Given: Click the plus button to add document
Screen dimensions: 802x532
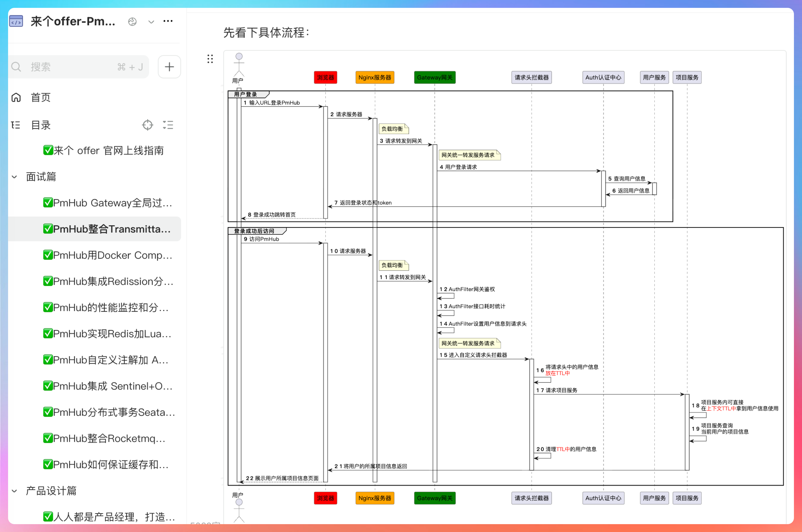Looking at the screenshot, I should [x=169, y=67].
